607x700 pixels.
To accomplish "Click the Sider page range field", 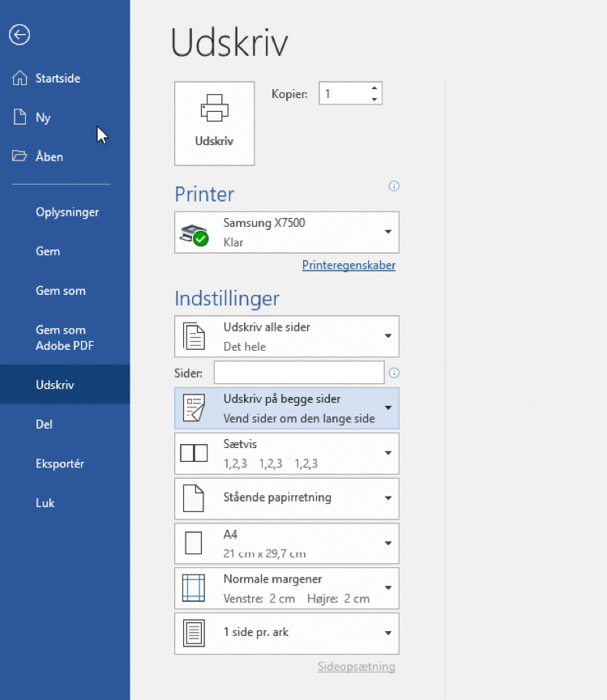I will pos(299,373).
